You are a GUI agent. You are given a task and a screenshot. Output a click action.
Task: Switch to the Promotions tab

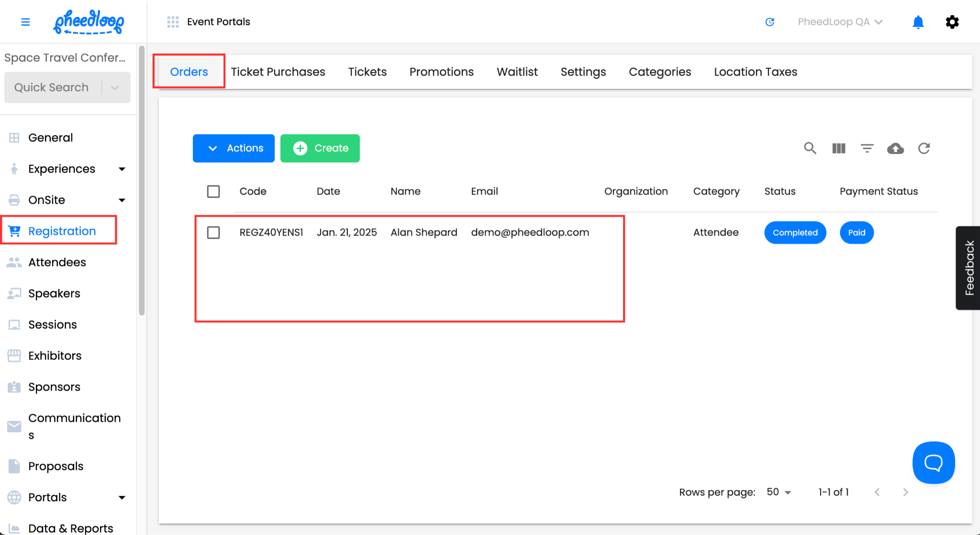(441, 72)
